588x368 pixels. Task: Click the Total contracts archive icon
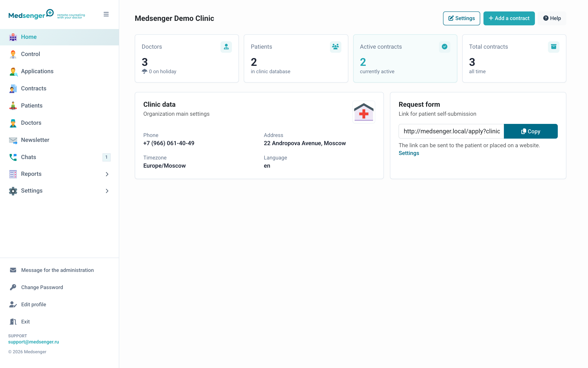coord(553,47)
